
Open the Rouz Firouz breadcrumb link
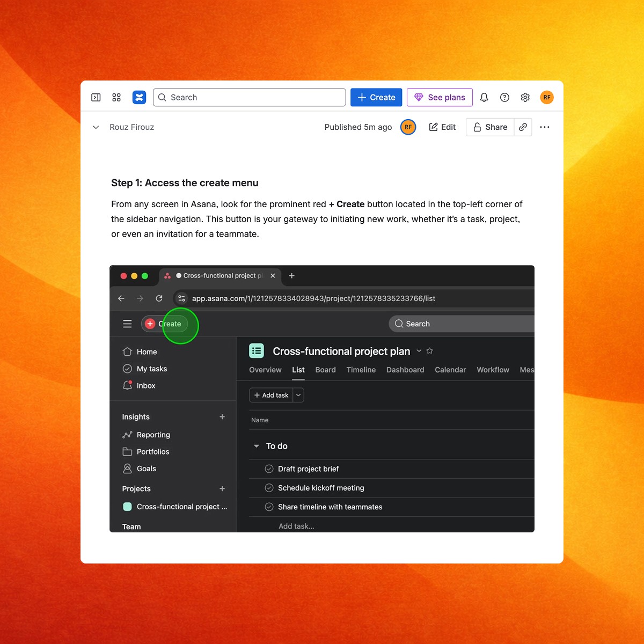(132, 127)
